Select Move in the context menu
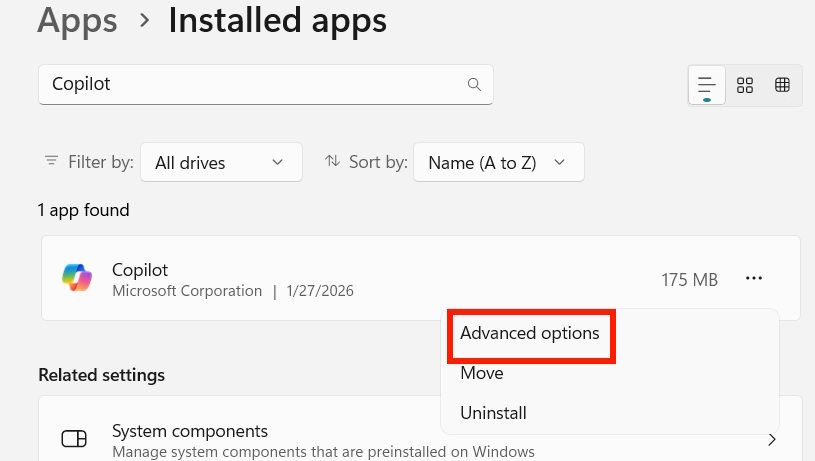Viewport: 815px width, 461px height. pyautogui.click(x=482, y=373)
